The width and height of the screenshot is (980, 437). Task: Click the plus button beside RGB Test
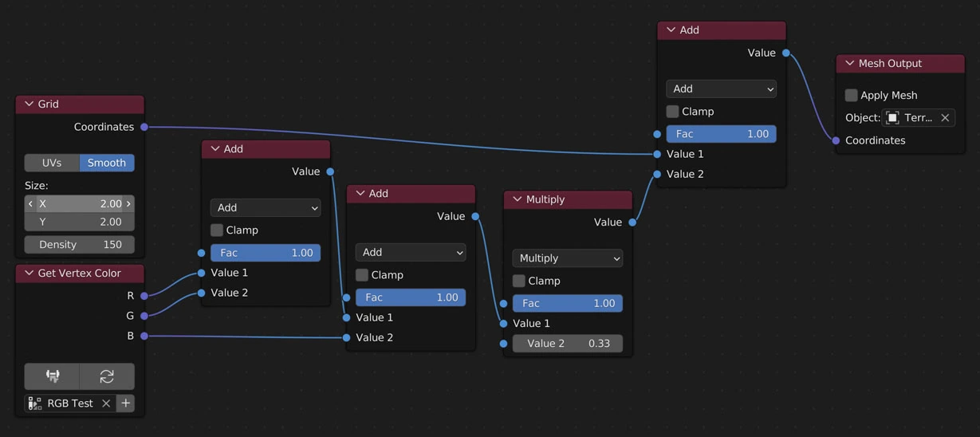tap(125, 404)
